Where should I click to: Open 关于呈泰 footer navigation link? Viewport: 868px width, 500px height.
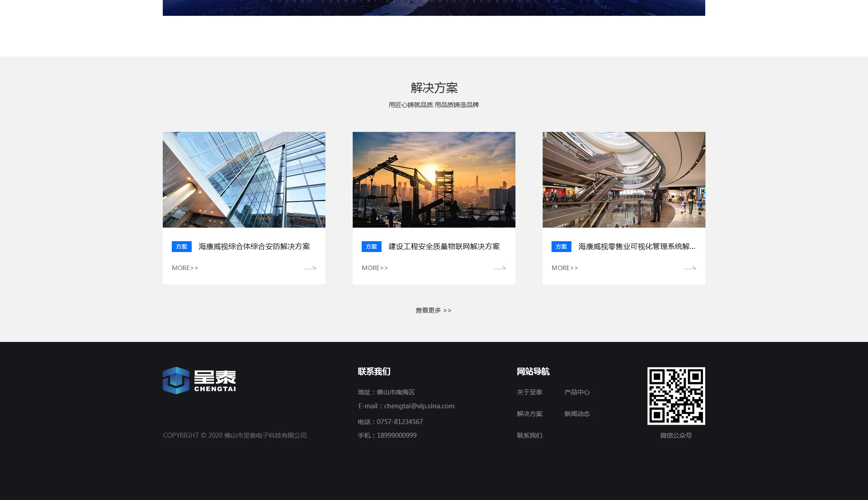tap(529, 392)
